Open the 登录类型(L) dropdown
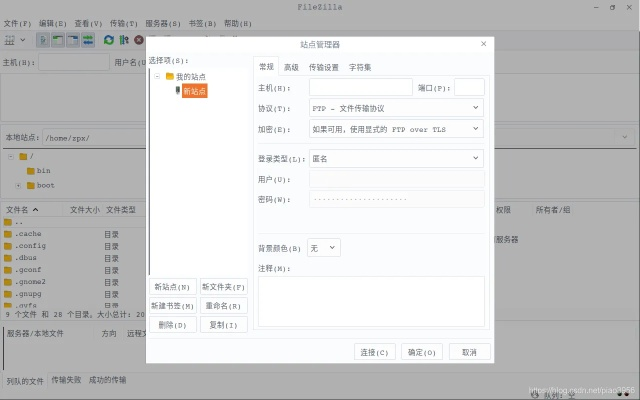 (x=396, y=158)
